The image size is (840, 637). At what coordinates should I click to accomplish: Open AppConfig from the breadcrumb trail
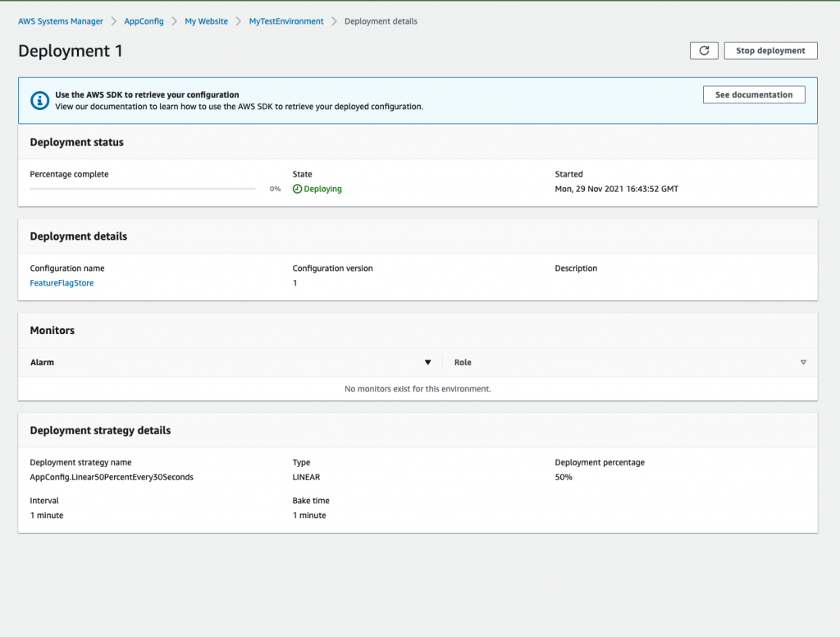(144, 21)
